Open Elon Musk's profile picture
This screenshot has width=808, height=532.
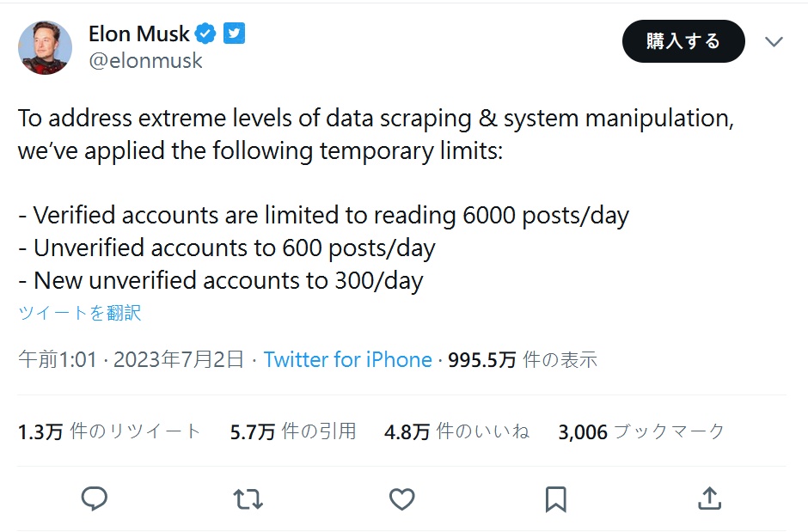click(x=45, y=48)
